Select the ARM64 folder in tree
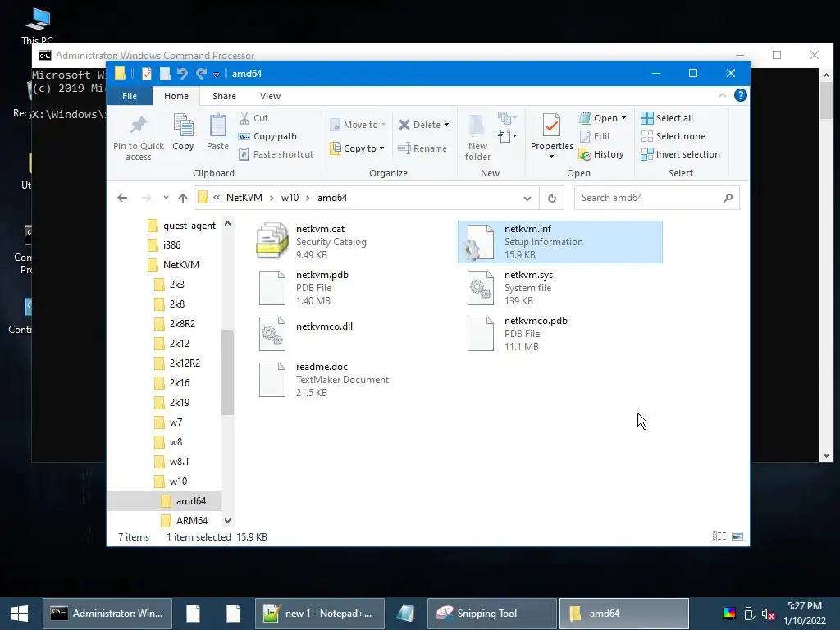Viewport: 840px width, 630px height. (185, 520)
